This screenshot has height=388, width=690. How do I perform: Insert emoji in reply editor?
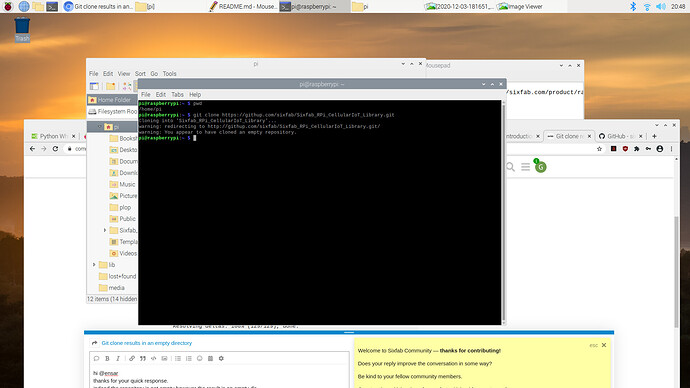[199, 359]
